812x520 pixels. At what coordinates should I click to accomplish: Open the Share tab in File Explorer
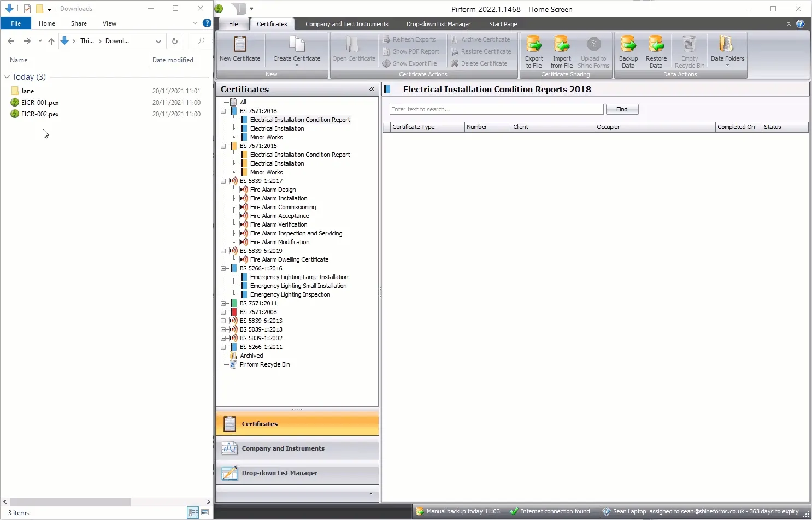[79, 23]
